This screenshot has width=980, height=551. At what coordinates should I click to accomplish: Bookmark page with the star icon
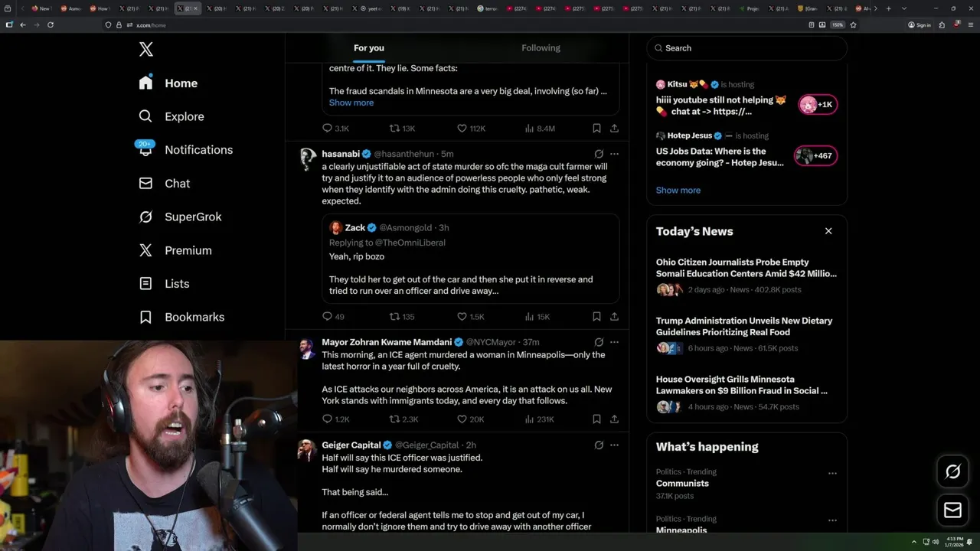tap(853, 24)
